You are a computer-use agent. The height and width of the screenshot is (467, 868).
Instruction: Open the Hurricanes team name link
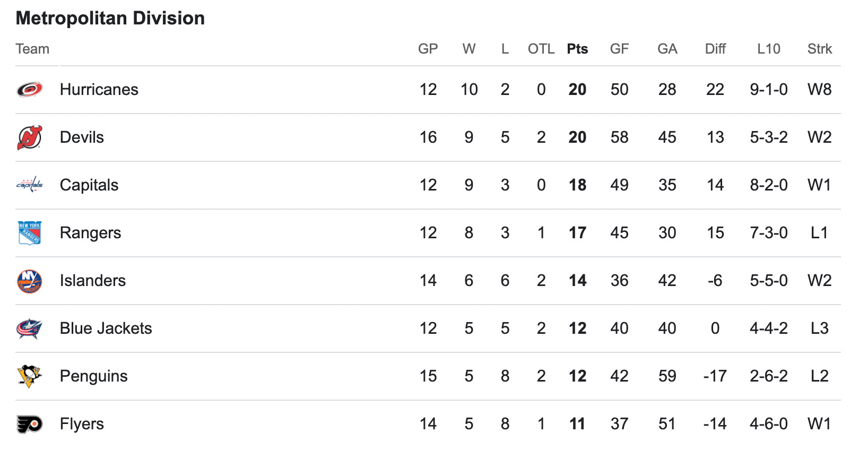pos(99,90)
